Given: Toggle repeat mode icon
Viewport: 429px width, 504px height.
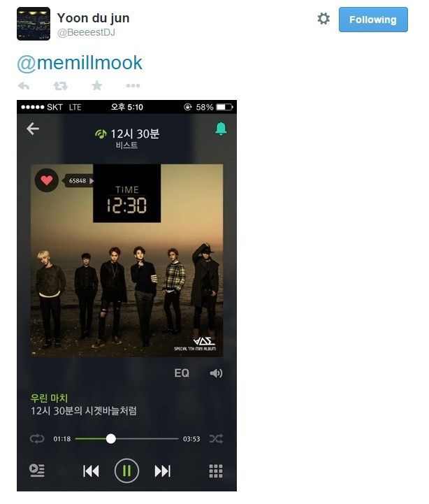Looking at the screenshot, I should click(37, 438).
